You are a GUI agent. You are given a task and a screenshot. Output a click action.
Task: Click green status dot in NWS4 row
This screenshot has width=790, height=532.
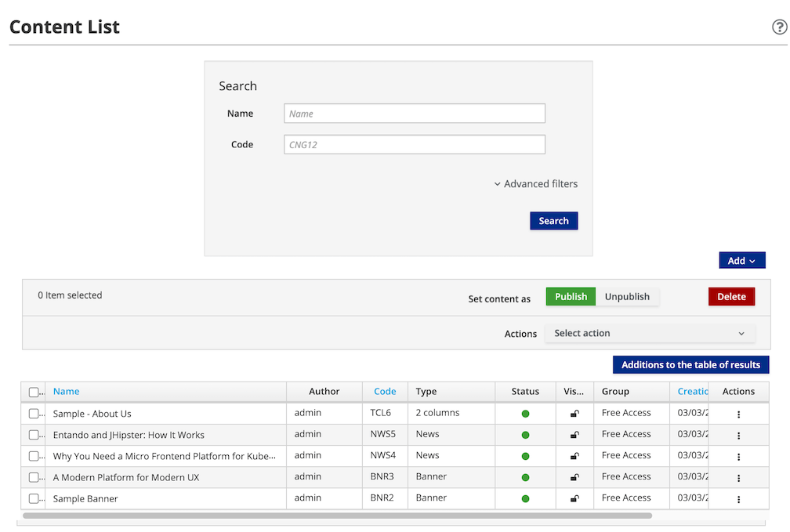(x=525, y=456)
